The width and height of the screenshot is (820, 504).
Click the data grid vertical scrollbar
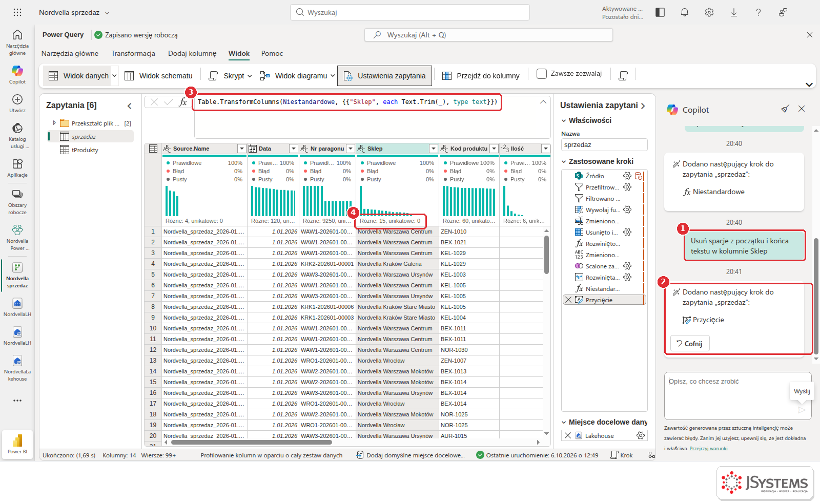click(x=546, y=255)
